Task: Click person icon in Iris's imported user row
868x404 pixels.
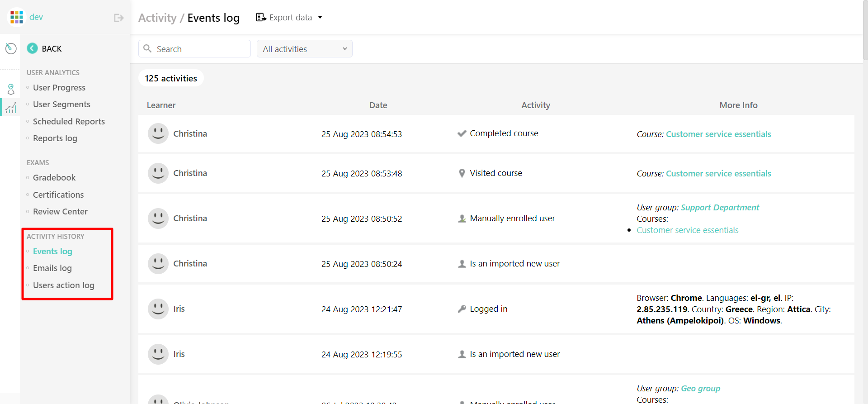Action: (x=462, y=354)
